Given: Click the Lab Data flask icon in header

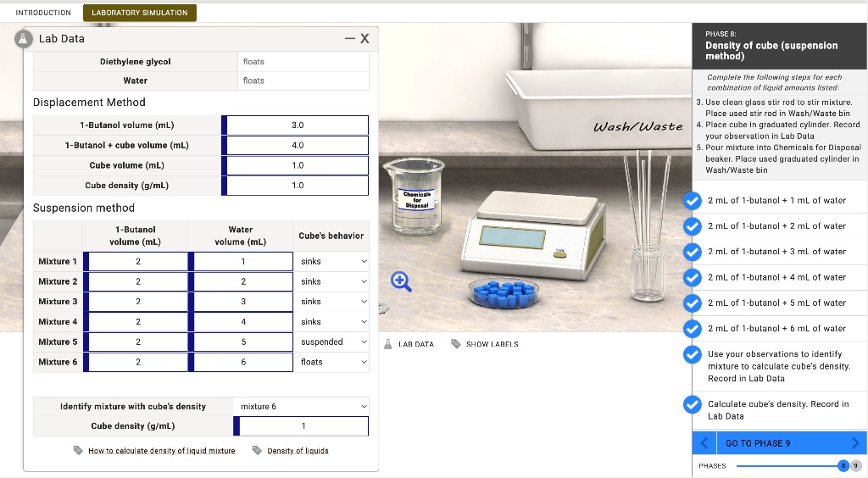Looking at the screenshot, I should click(x=27, y=38).
